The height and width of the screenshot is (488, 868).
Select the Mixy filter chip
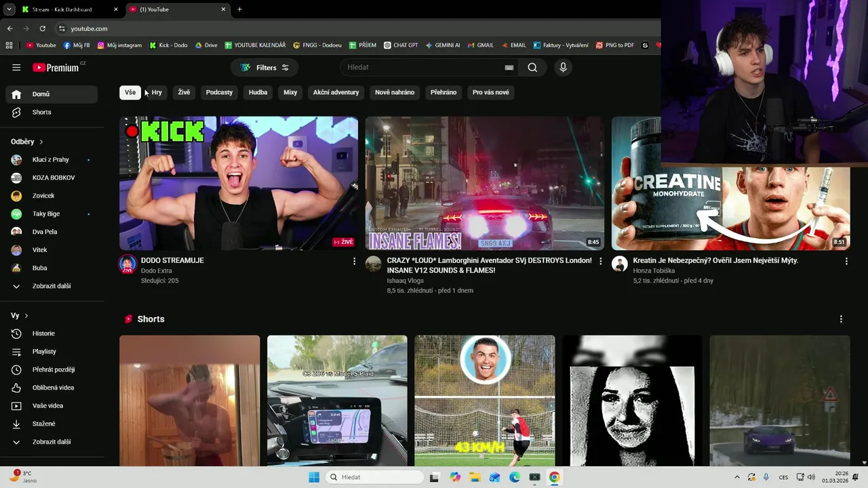[x=290, y=92]
